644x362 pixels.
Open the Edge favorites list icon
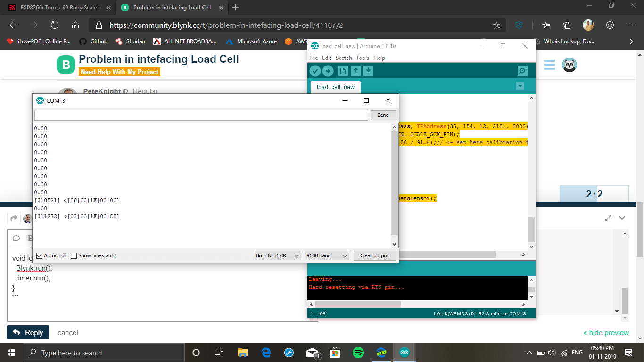point(546,25)
